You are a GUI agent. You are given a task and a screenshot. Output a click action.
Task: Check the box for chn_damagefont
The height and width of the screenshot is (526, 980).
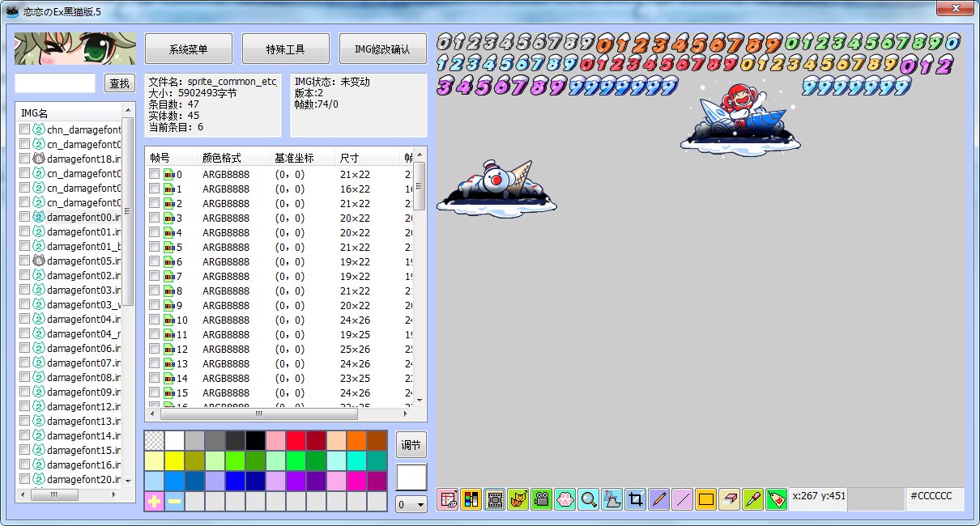point(25,129)
